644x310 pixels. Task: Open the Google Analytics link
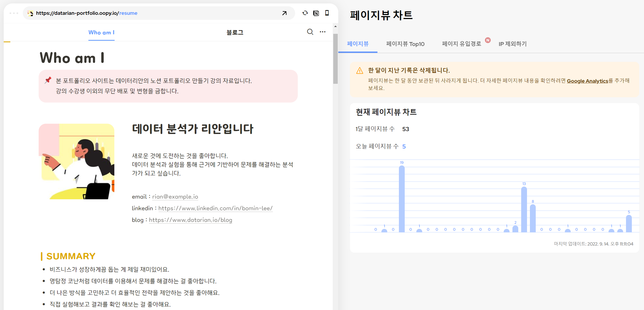point(587,81)
